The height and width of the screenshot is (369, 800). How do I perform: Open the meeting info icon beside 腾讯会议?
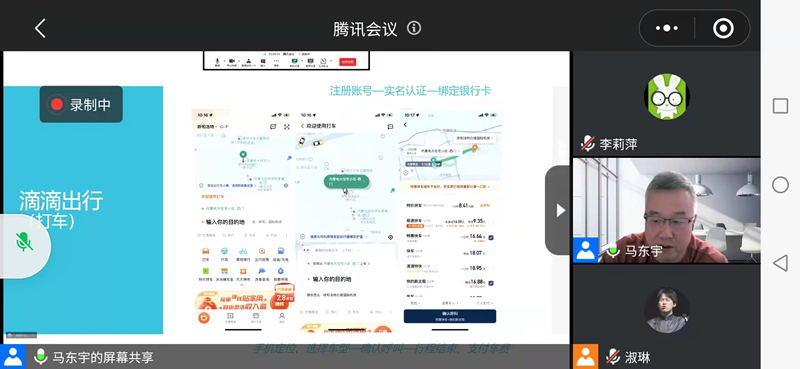(x=414, y=28)
